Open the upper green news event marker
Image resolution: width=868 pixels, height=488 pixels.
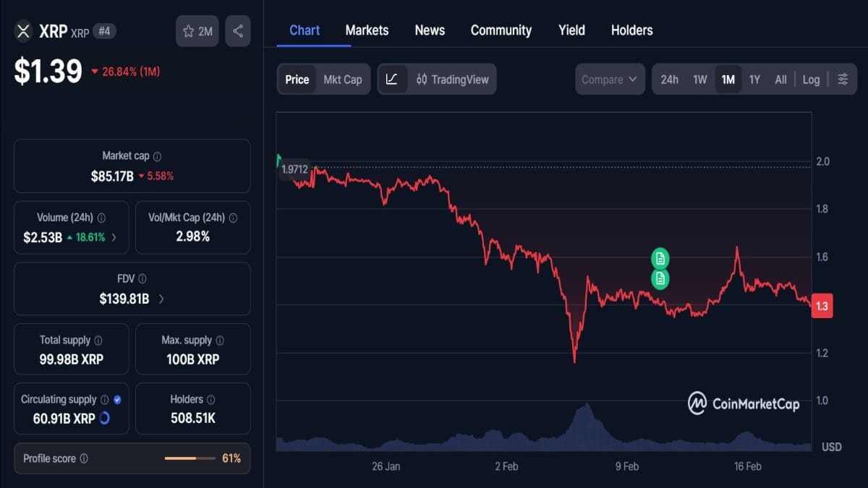pyautogui.click(x=660, y=257)
